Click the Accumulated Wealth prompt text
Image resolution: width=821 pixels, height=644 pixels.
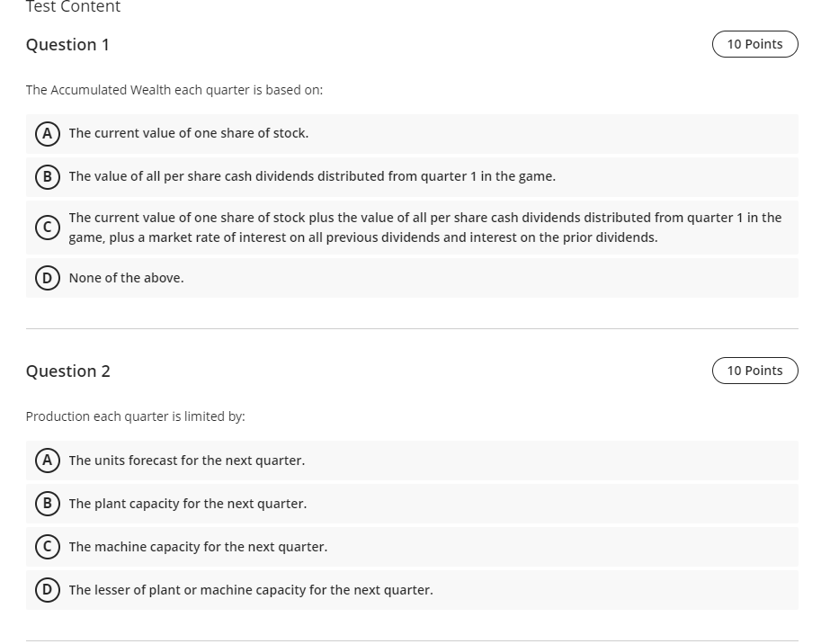174,89
